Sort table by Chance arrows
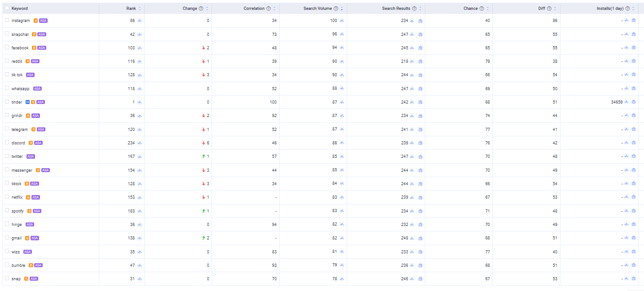The width and height of the screenshot is (644, 291). pyautogui.click(x=488, y=9)
